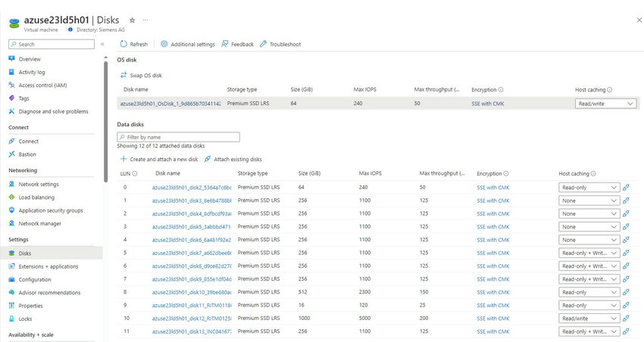
Task: Open Additional settings gear icon
Action: coord(164,45)
